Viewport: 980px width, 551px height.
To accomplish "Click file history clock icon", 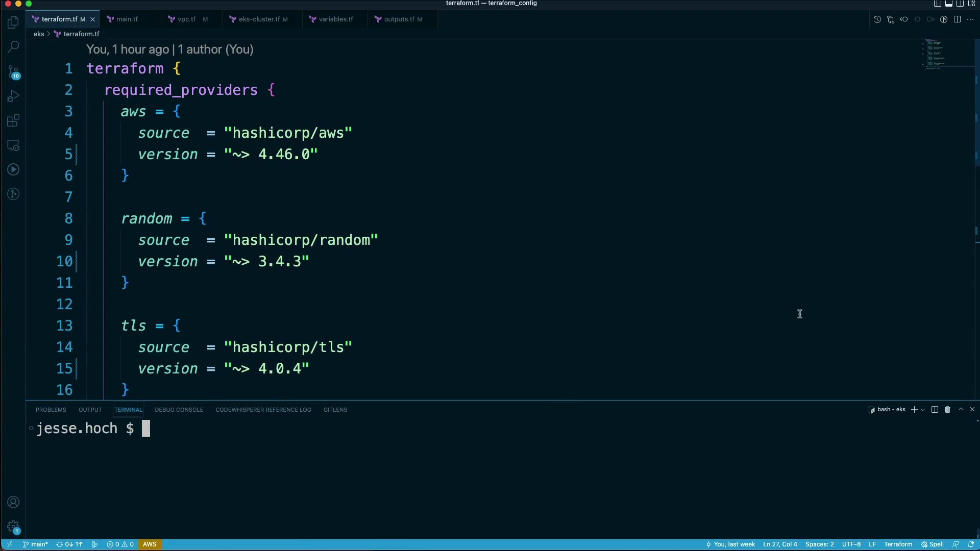I will click(877, 19).
